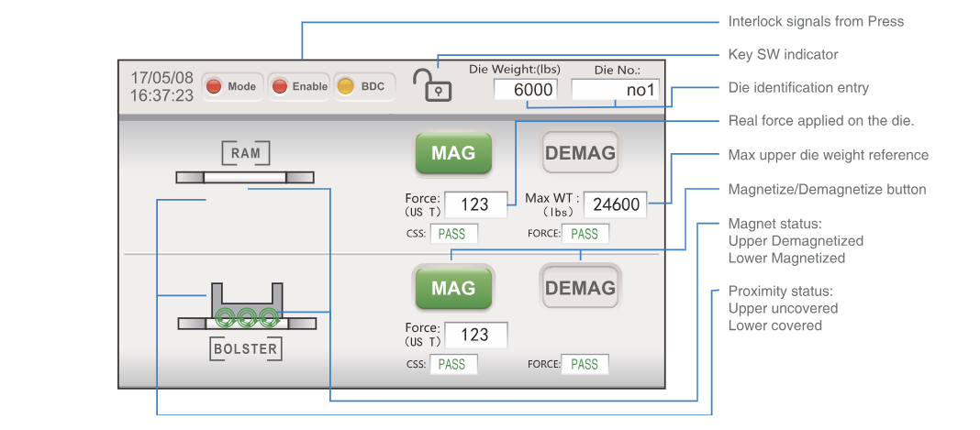
Task: Click the BOLSTER Force value 123
Action: coord(475,335)
